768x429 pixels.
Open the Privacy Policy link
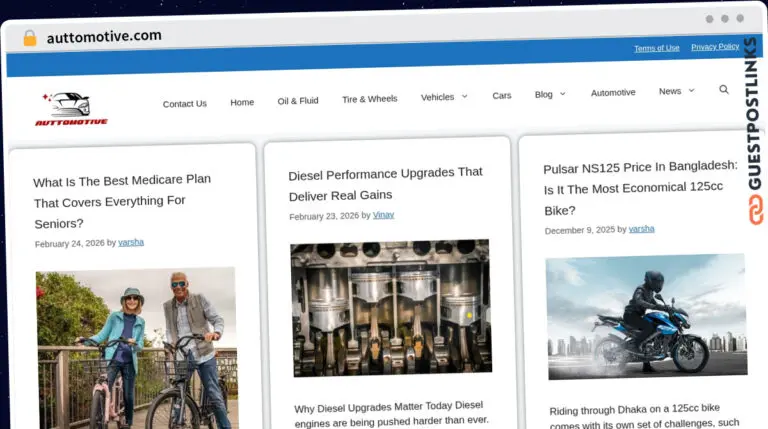coord(715,47)
